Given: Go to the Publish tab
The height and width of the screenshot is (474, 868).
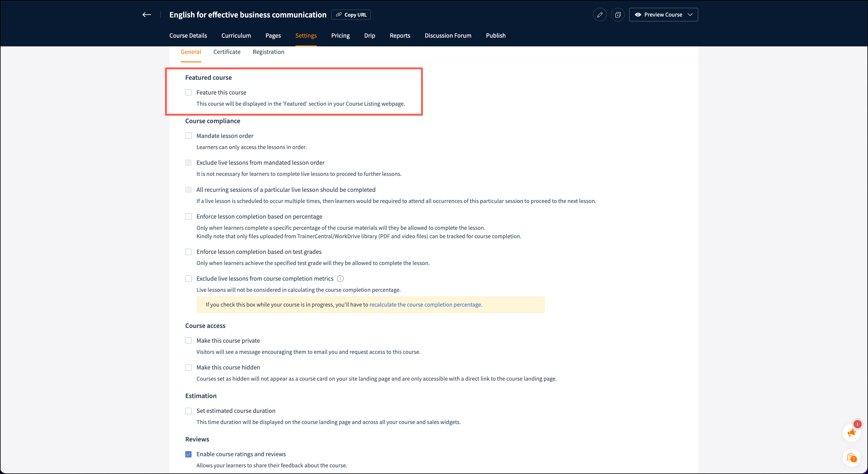Looking at the screenshot, I should [495, 36].
